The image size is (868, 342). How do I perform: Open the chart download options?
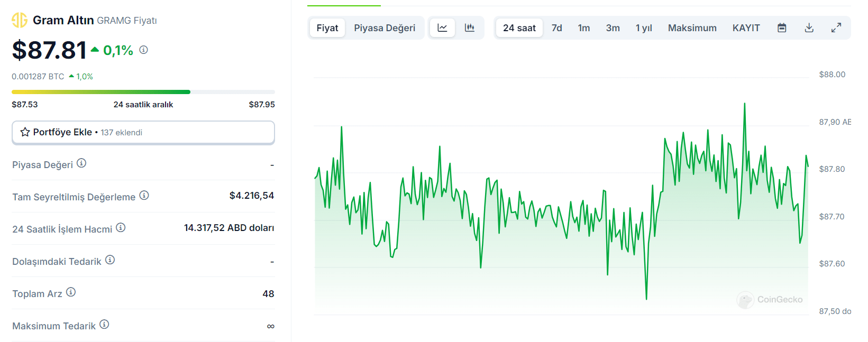pos(809,28)
